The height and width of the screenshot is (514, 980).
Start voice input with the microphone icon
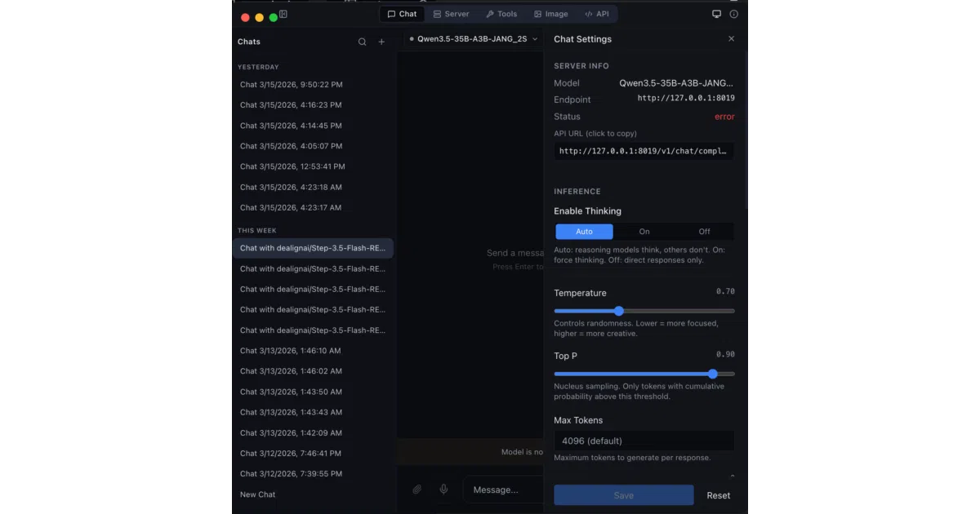click(443, 490)
